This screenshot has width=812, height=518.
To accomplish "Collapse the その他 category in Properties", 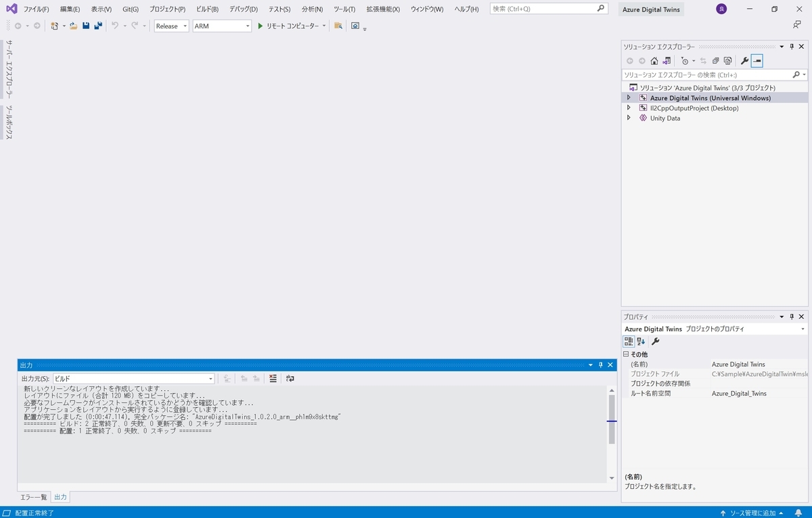I will [626, 354].
